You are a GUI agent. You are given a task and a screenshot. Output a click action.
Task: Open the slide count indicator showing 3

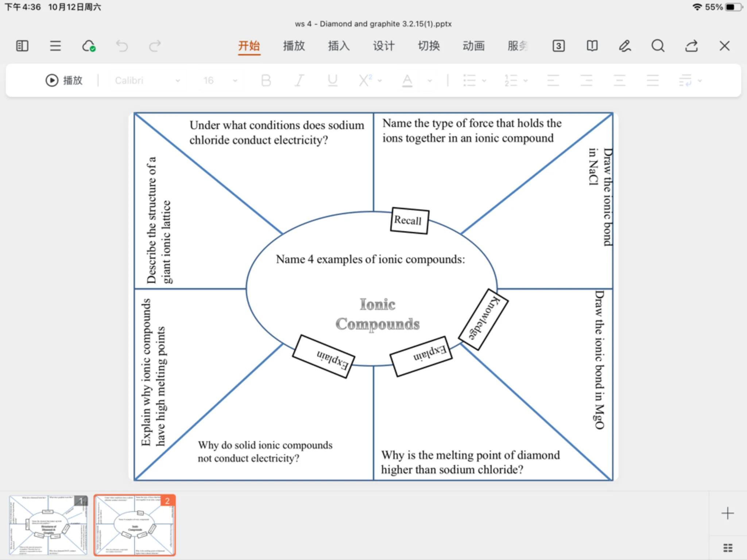tap(558, 46)
